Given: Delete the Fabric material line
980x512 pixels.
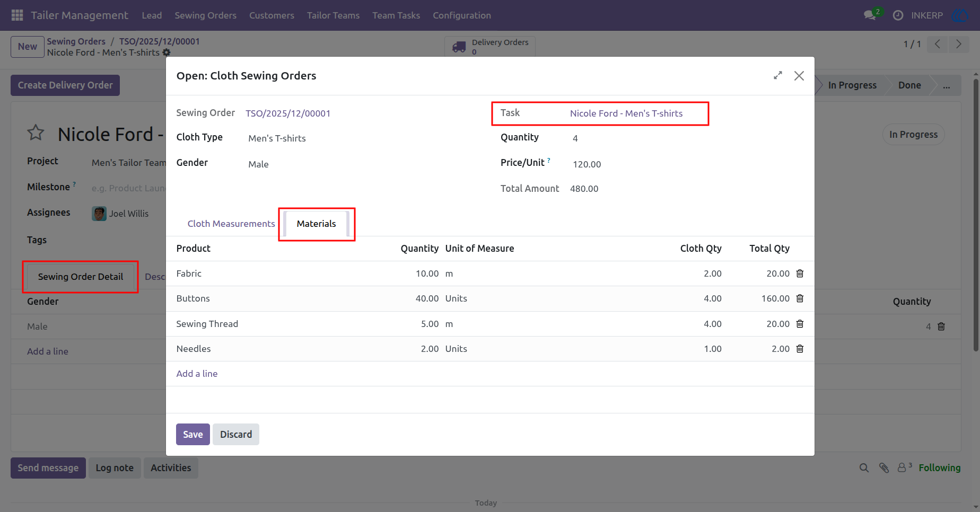Looking at the screenshot, I should pos(800,273).
